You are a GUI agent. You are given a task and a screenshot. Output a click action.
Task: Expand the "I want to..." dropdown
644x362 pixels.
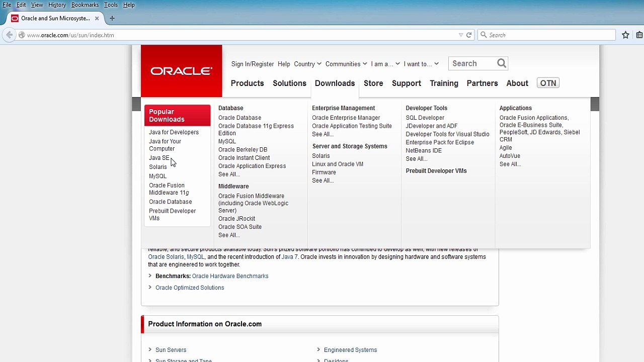[421, 64]
